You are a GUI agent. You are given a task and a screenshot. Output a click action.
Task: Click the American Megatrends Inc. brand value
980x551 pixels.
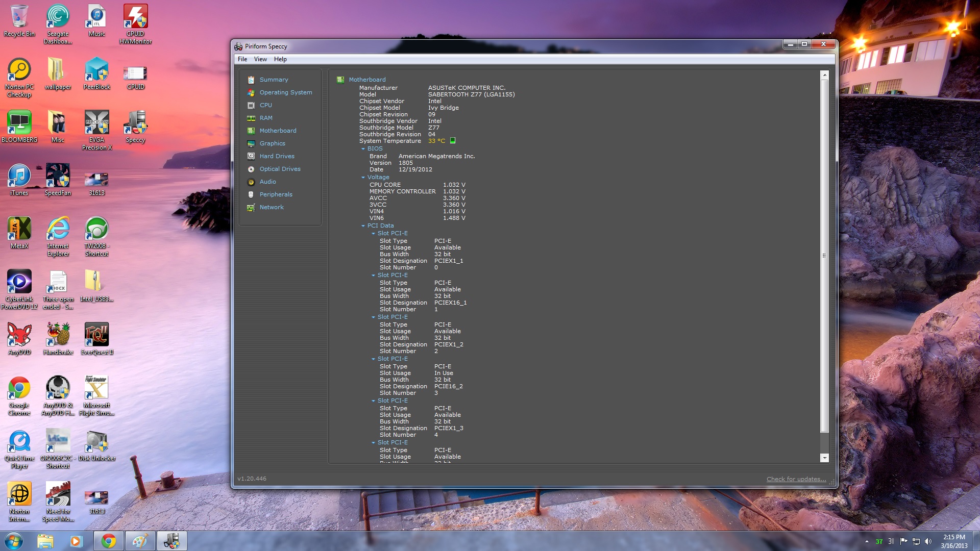pyautogui.click(x=436, y=156)
